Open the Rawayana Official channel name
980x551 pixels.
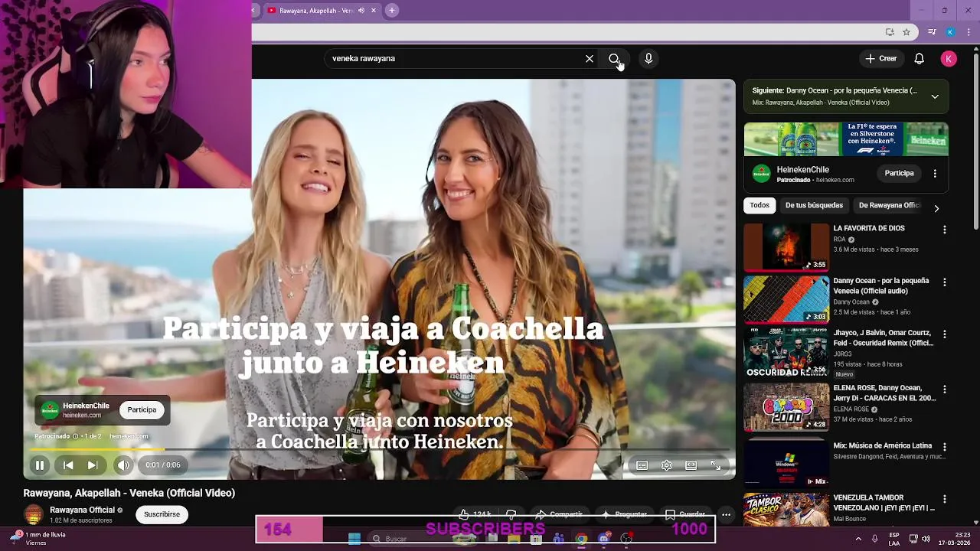[x=82, y=510]
